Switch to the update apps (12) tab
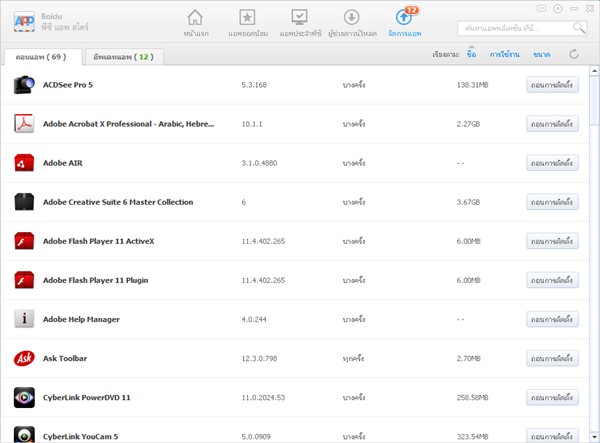The width and height of the screenshot is (600, 443). coord(124,57)
